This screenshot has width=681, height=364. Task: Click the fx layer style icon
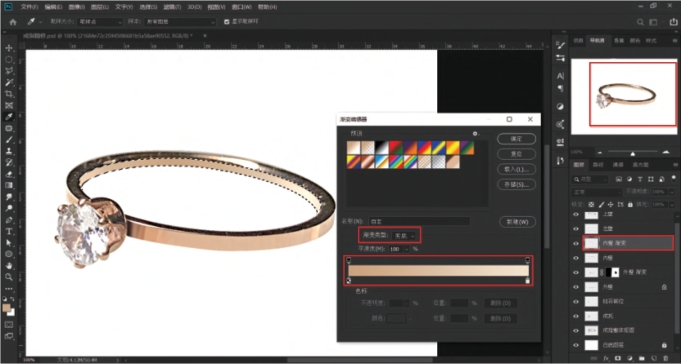[606, 358]
